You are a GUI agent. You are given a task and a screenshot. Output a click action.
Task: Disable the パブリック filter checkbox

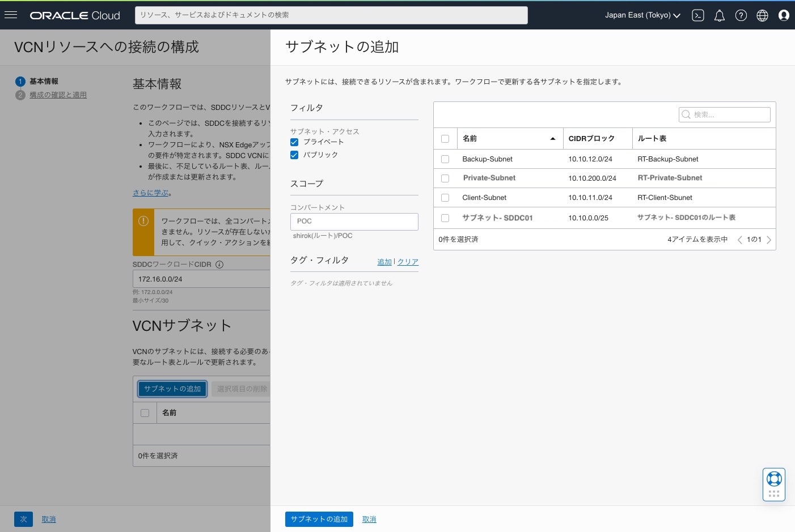294,155
